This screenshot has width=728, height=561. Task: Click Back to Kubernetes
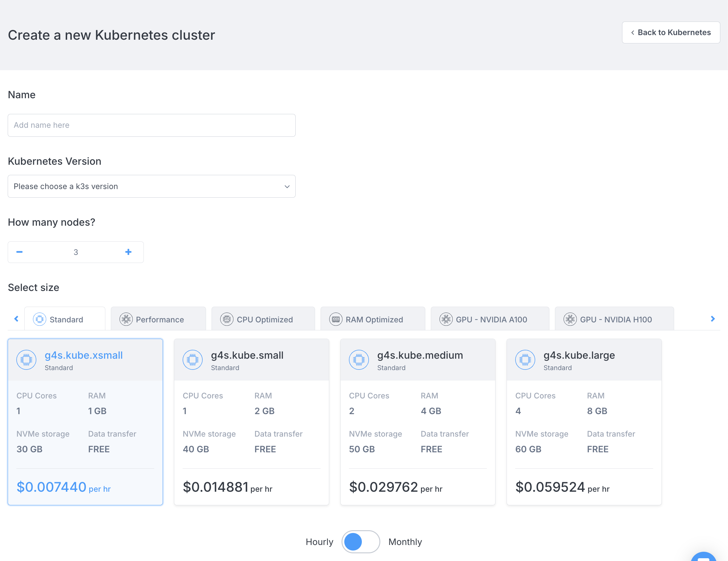coord(671,32)
